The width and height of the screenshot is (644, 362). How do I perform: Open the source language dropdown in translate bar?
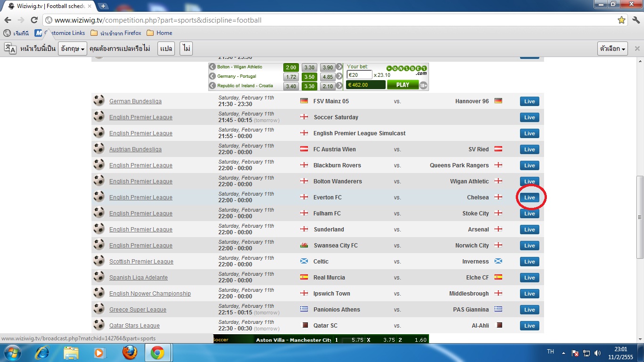tap(73, 49)
